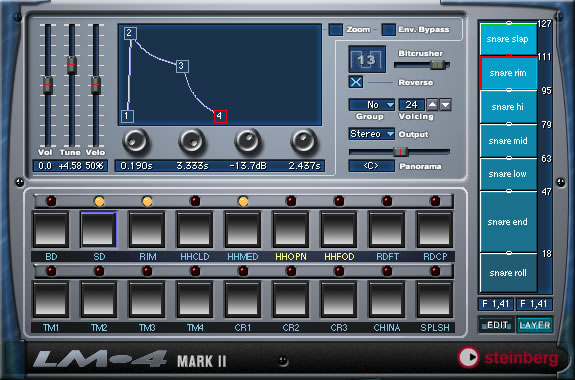Select envelope point 3

182,66
